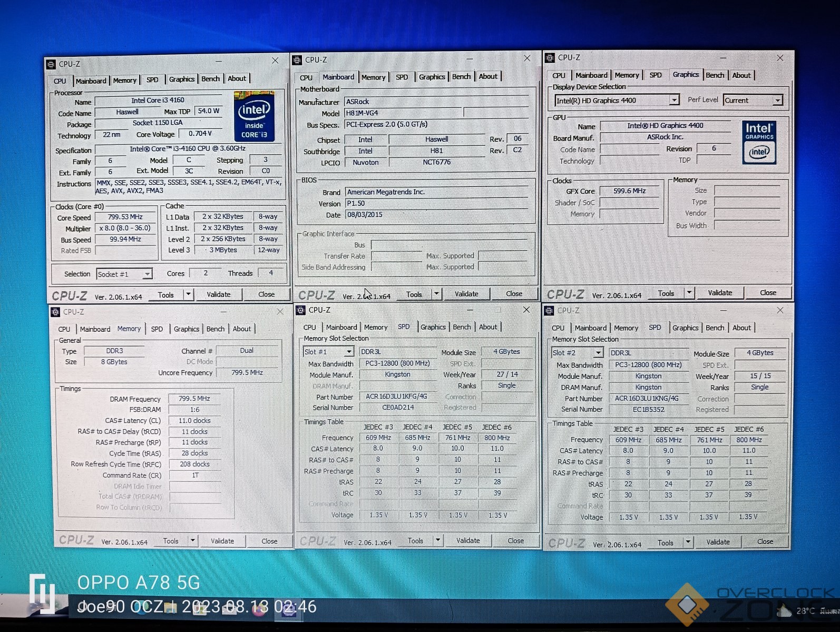Switch to the Mainboard tab in the processor window

point(91,81)
